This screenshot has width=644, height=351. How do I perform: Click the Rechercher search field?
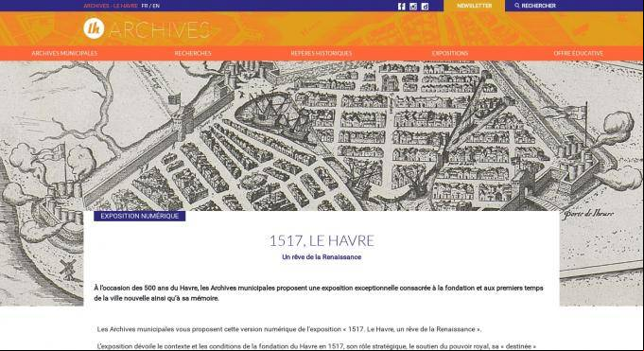coord(574,6)
